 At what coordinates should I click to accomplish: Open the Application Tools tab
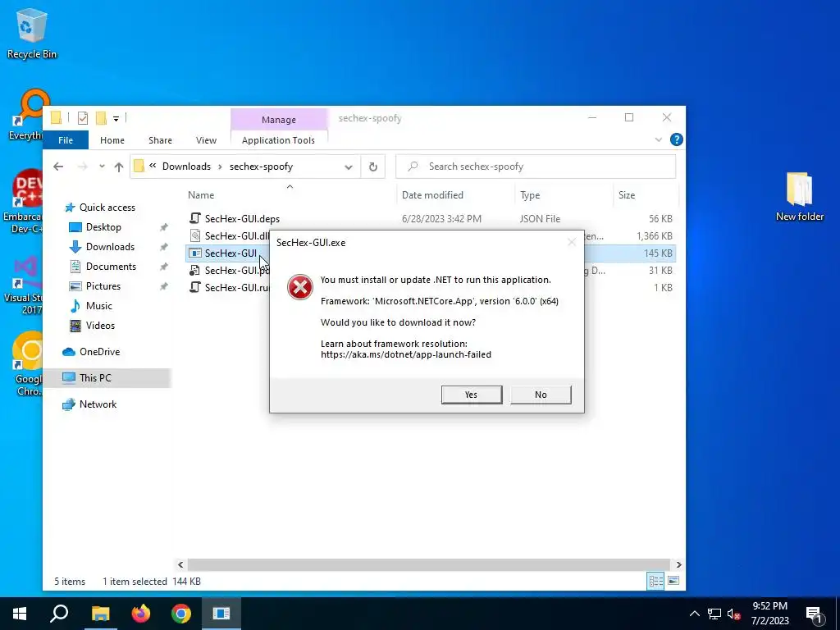[x=279, y=140]
